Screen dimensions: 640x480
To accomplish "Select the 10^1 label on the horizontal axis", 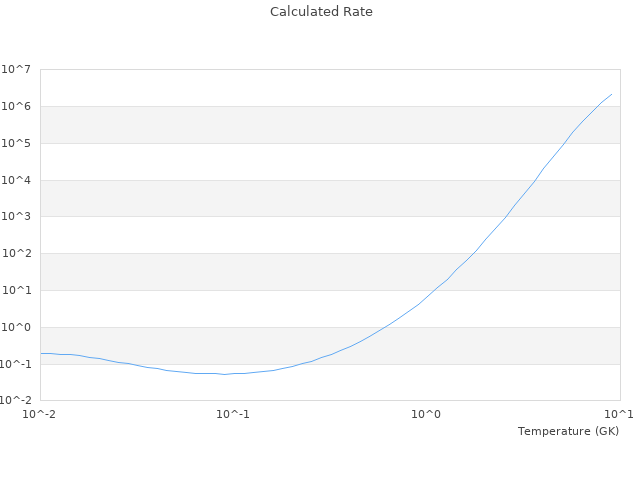I will tap(620, 414).
